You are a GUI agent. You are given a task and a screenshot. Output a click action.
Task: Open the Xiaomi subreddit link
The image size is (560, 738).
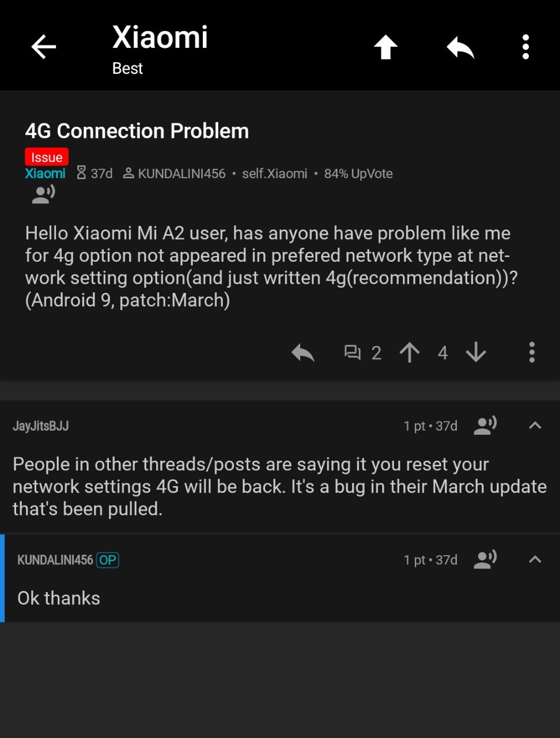tap(45, 174)
